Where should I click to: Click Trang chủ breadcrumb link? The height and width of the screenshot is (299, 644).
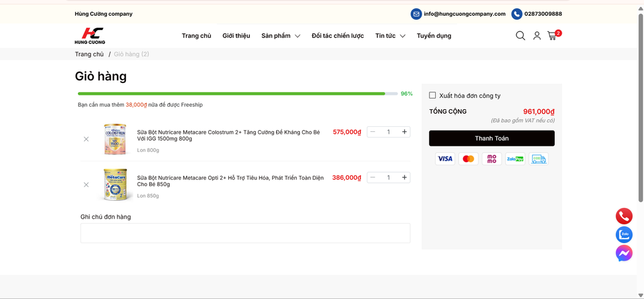coord(89,54)
